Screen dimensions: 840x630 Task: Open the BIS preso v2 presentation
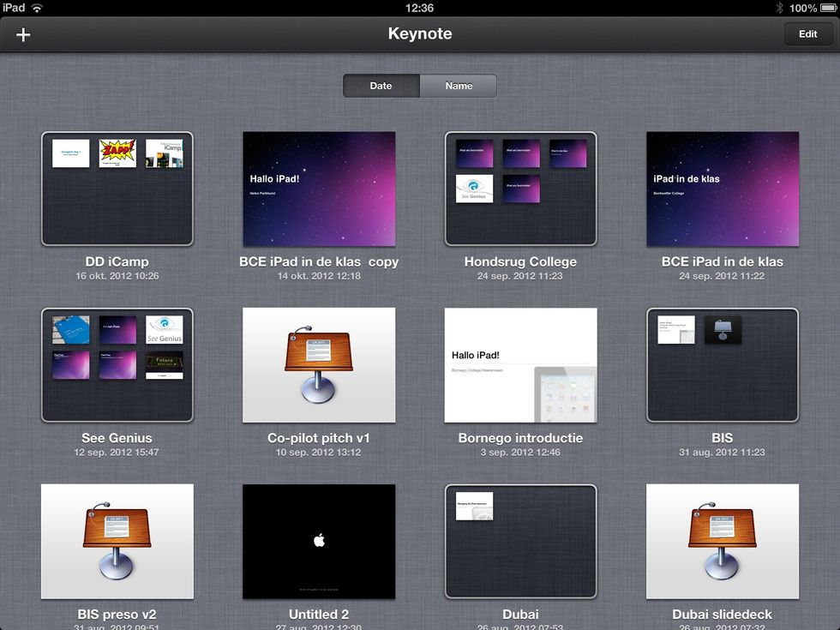click(117, 541)
